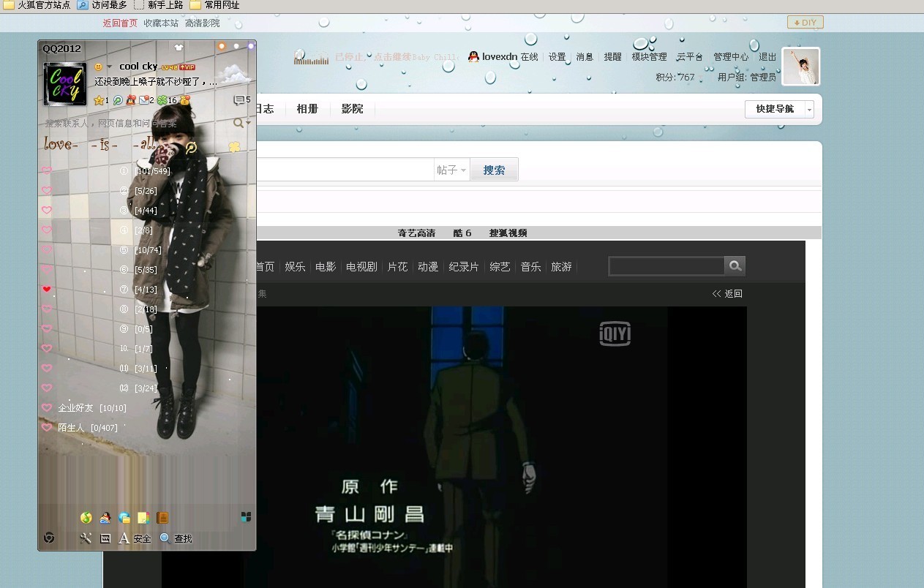The image size is (924, 588).
Task: Click the font appearance 'A' icon
Action: coord(124,538)
